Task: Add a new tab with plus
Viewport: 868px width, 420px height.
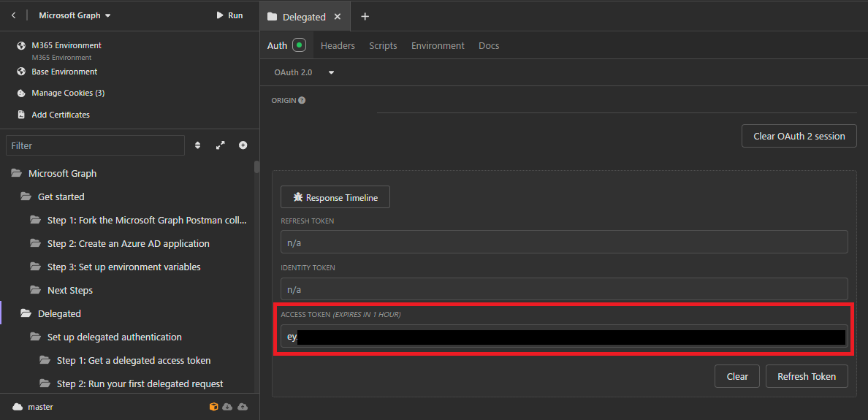Action: tap(365, 17)
